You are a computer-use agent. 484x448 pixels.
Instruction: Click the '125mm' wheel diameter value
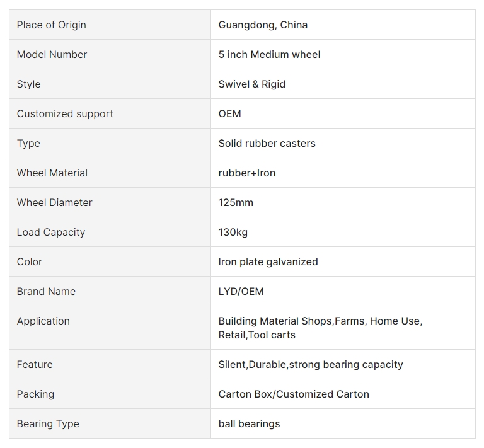click(x=236, y=202)
